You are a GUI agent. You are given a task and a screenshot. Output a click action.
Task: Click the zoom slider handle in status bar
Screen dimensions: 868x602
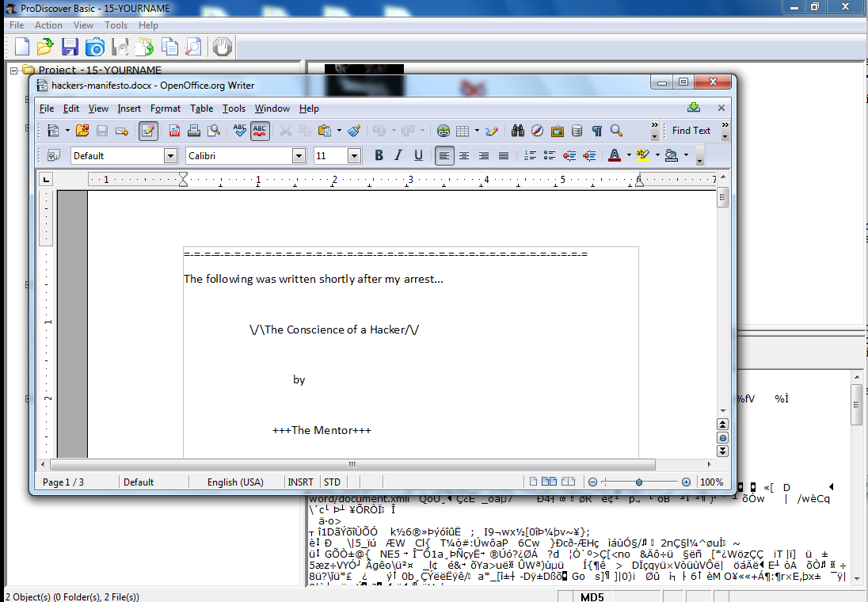[639, 482]
